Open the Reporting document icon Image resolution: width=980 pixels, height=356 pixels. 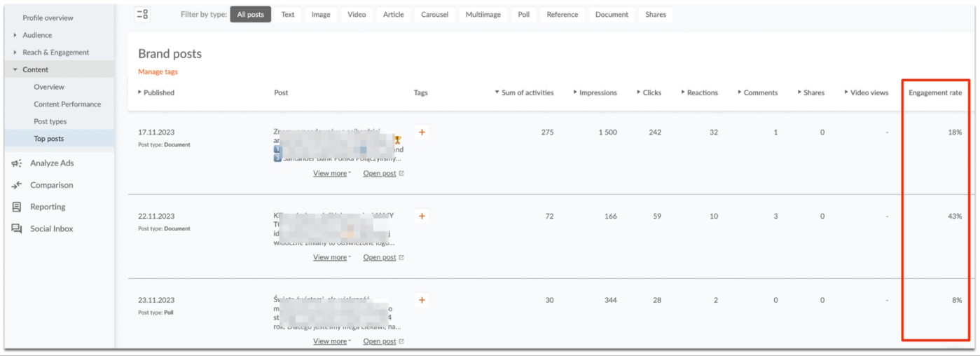click(x=17, y=207)
